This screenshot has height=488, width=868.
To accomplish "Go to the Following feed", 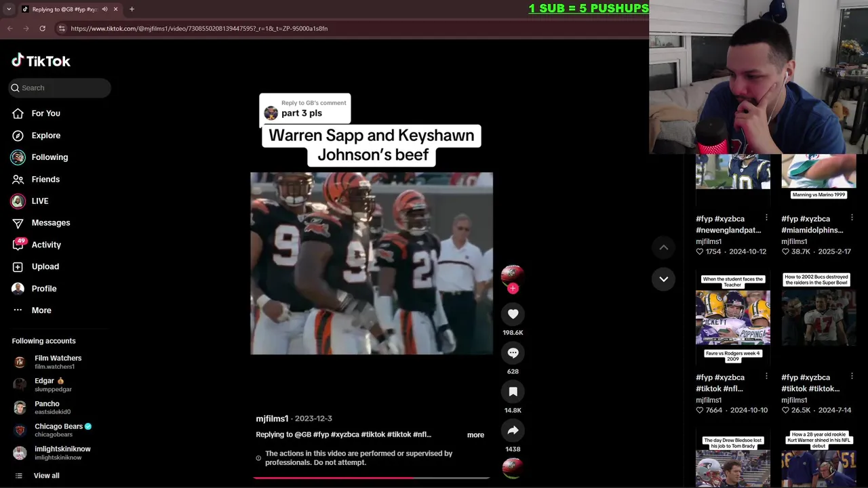I will [50, 157].
